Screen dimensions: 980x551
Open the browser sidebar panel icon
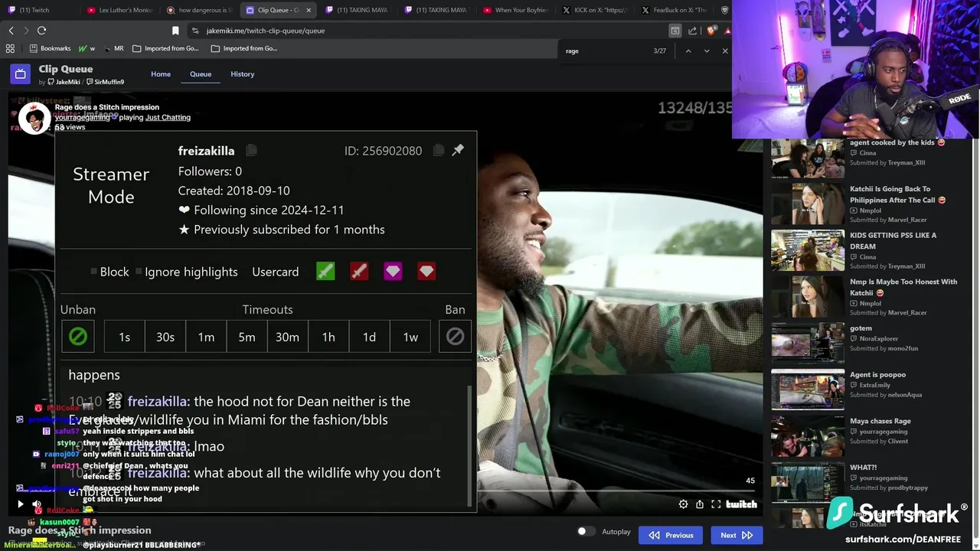click(675, 31)
